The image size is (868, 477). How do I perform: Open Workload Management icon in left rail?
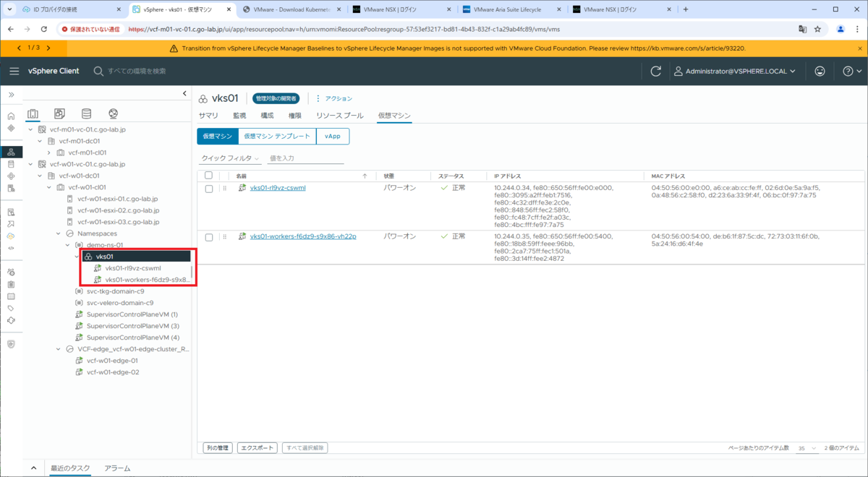pos(11,176)
